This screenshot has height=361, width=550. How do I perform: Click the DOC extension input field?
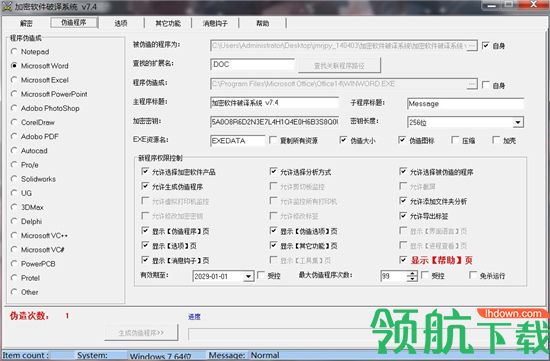[x=252, y=65]
